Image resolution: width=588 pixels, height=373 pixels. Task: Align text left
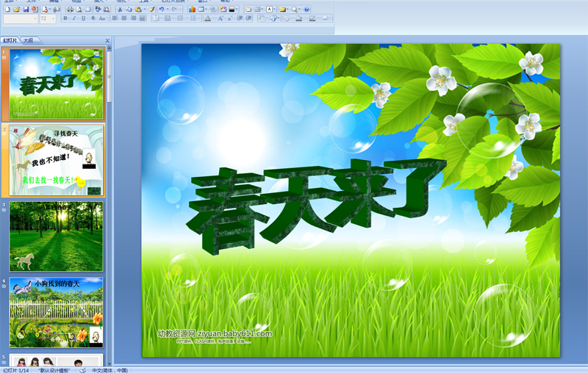(115, 18)
